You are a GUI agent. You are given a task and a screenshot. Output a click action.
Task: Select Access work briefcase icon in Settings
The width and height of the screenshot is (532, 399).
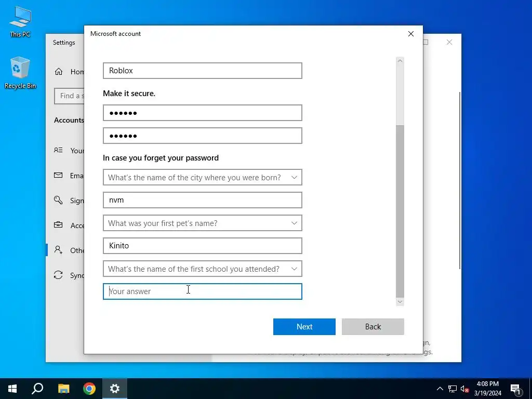pos(58,225)
